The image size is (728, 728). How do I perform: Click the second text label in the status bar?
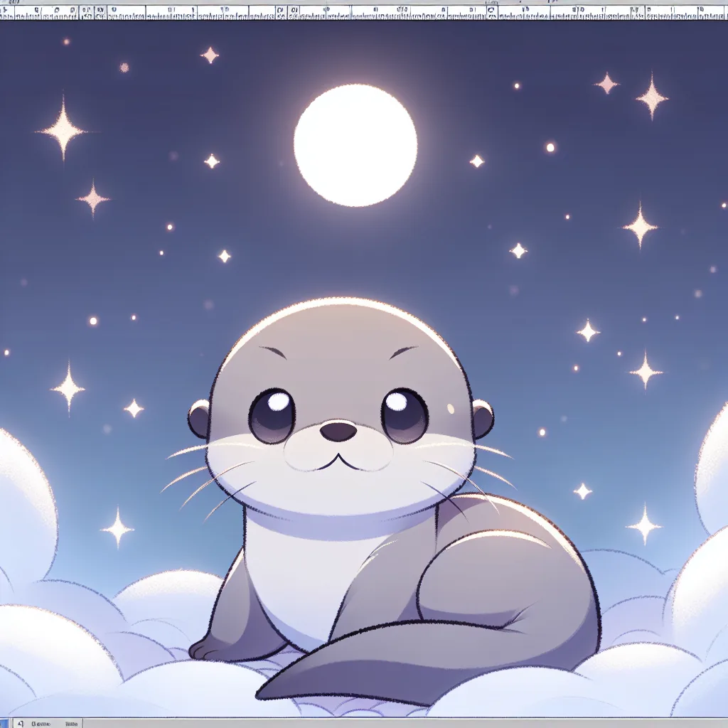[x=71, y=723]
